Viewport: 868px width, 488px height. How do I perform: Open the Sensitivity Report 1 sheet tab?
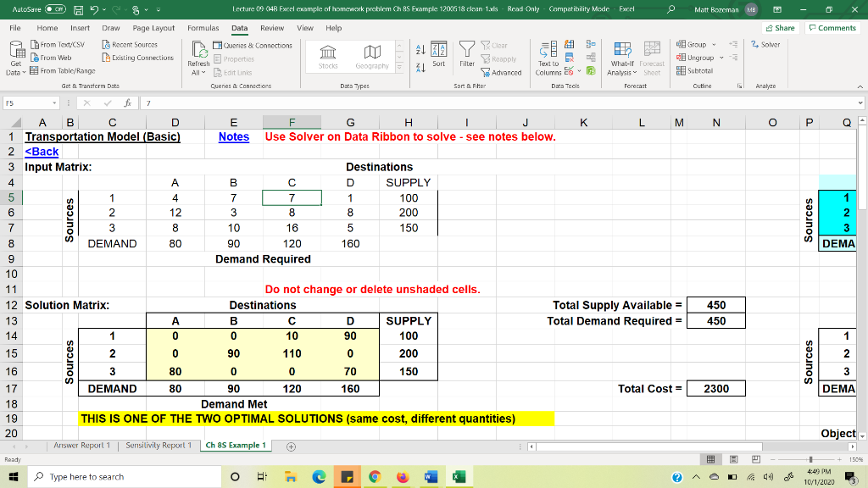coord(158,443)
